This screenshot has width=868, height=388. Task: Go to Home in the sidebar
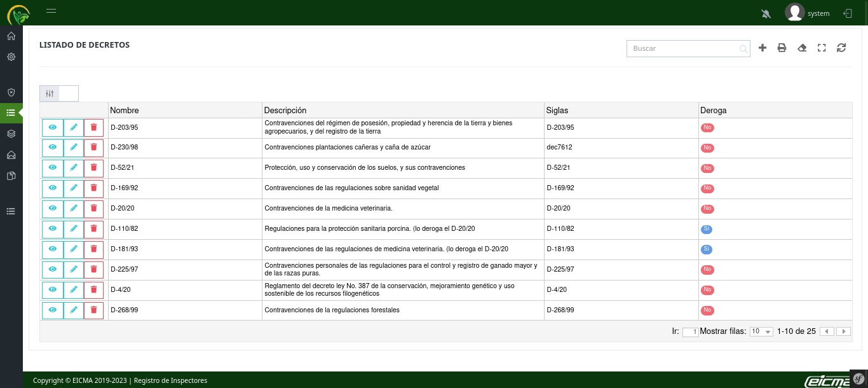pos(11,36)
